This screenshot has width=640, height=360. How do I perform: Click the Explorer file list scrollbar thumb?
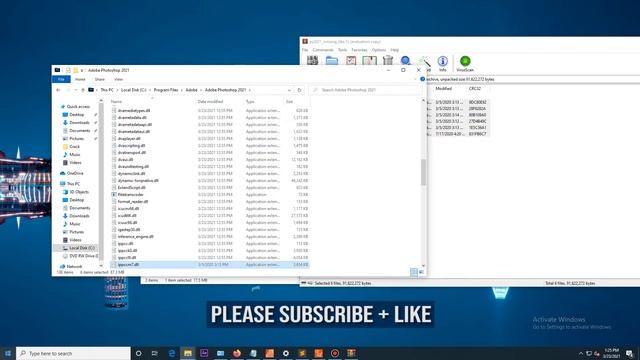pyautogui.click(x=423, y=172)
